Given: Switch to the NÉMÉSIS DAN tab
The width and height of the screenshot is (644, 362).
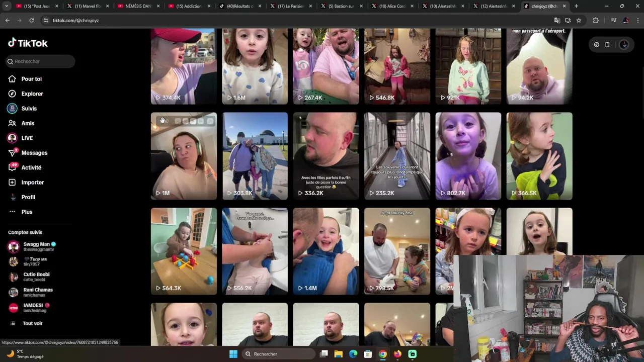Looking at the screenshot, I should pyautogui.click(x=139, y=6).
